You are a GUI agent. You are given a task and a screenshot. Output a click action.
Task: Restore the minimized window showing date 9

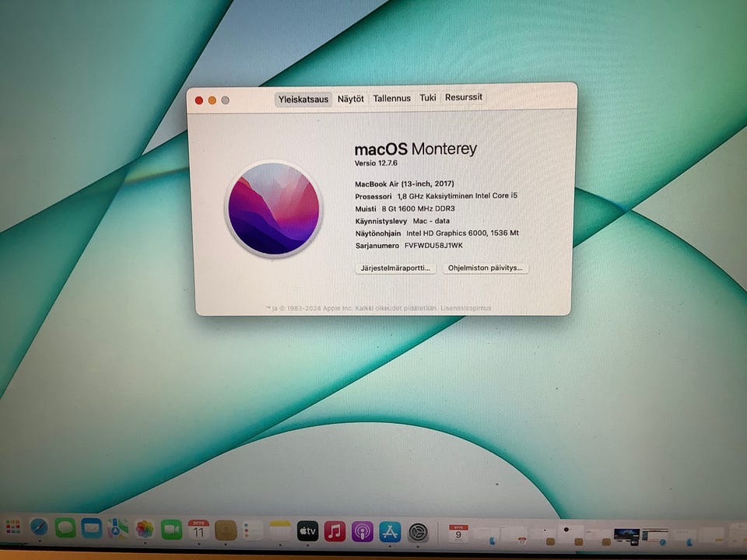(458, 534)
